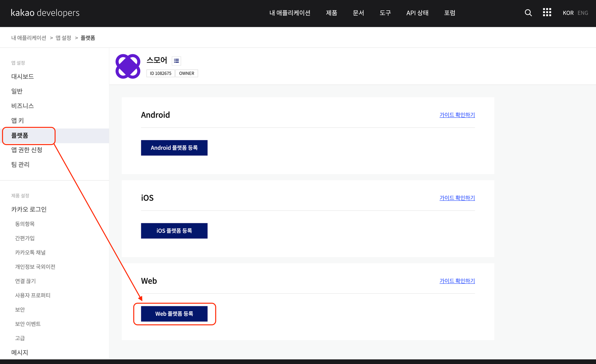Click the purple 스모어 app logo

tap(128, 66)
